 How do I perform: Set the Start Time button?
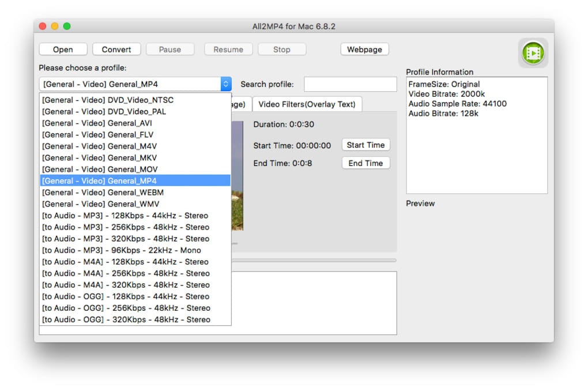pos(365,145)
